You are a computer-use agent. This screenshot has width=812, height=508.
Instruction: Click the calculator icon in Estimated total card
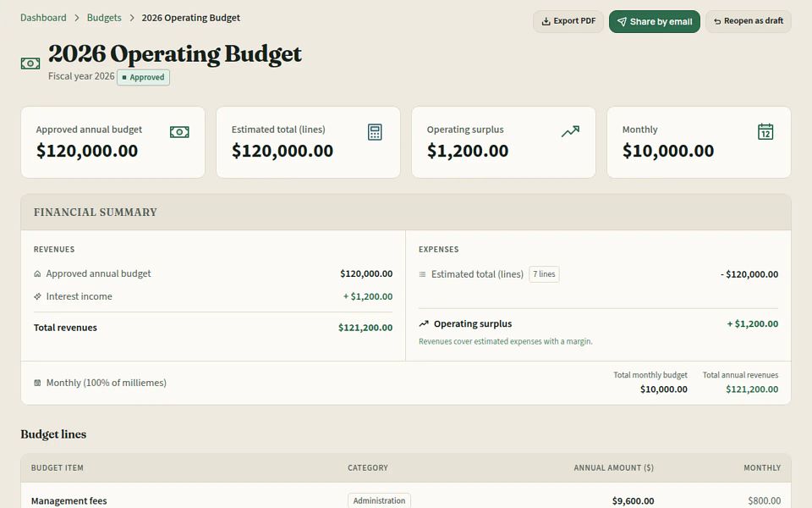coord(375,132)
